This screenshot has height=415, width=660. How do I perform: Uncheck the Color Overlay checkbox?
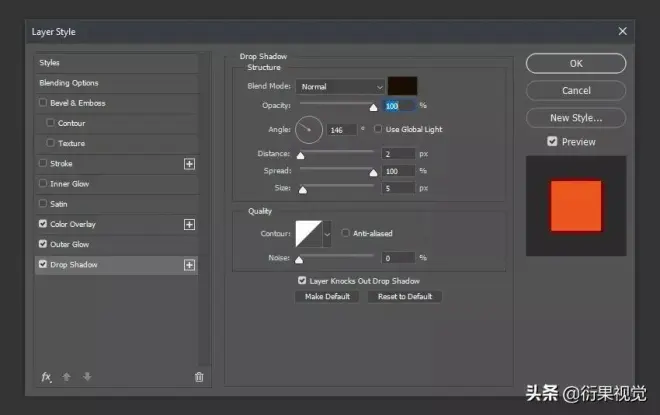click(43, 223)
